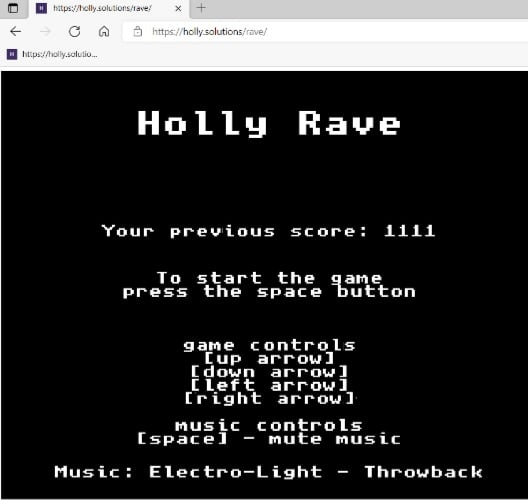Select the holly.solutions/rave browser tab

[x=109, y=9]
